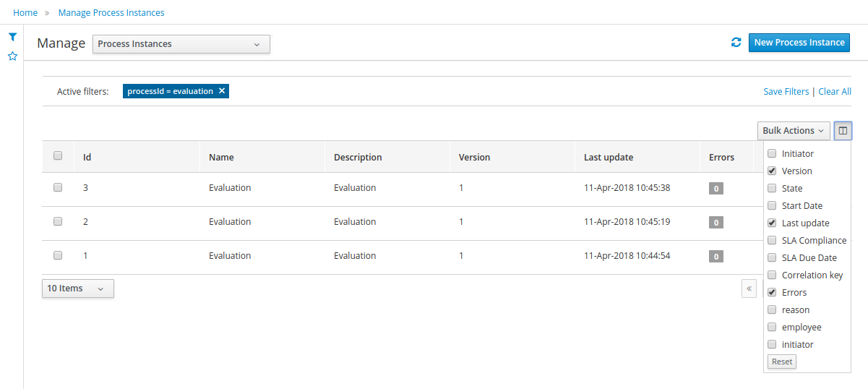This screenshot has height=389, width=868.
Task: Open the 10 Items page size dropdown
Action: tap(77, 288)
